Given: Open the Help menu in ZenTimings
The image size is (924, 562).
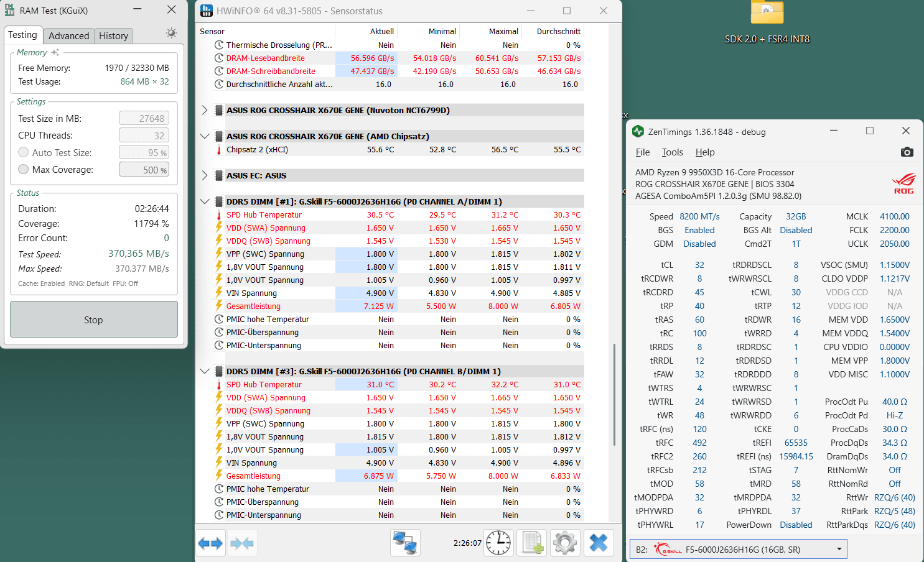Looking at the screenshot, I should [705, 152].
